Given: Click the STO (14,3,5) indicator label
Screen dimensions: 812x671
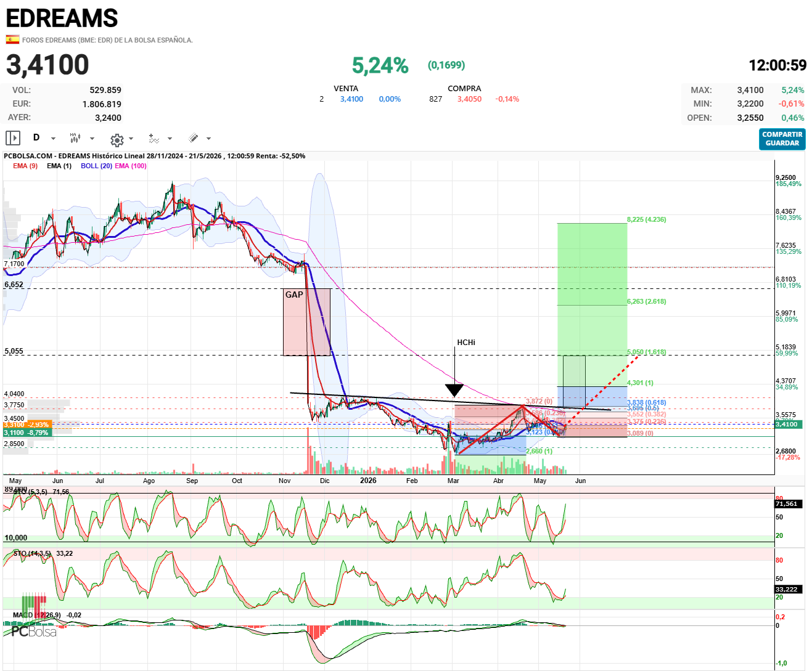Looking at the screenshot, I should (32, 553).
